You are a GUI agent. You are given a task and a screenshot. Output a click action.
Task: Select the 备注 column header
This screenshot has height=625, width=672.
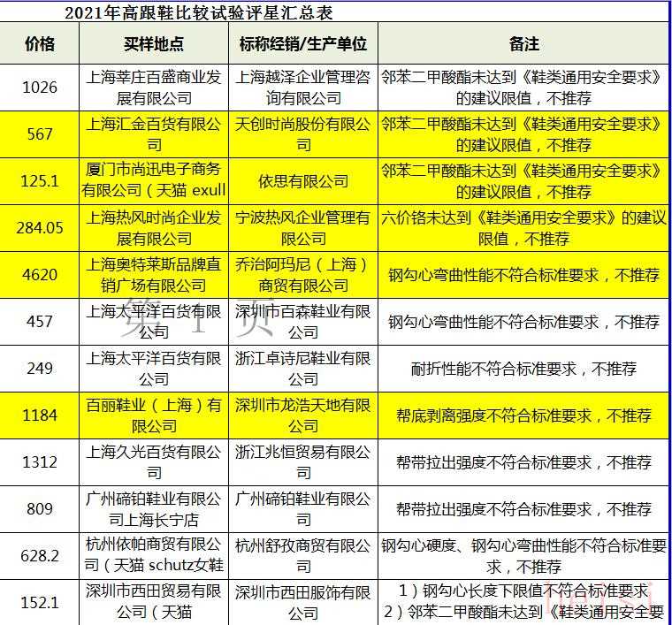pos(523,43)
